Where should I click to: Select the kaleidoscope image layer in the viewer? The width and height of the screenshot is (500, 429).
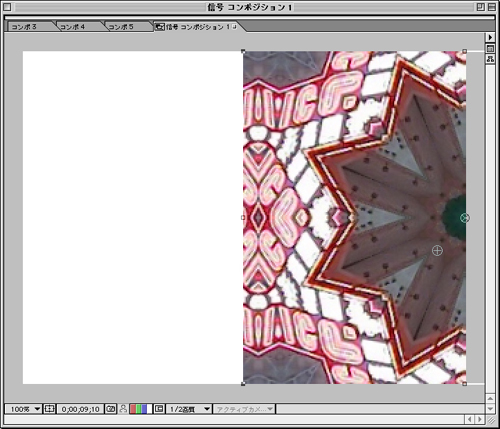pos(354,217)
